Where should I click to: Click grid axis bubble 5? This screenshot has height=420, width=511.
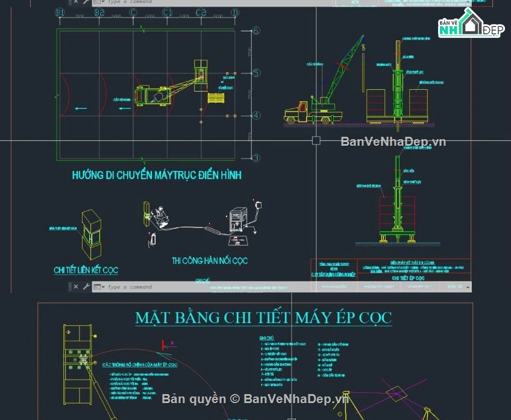[256, 73]
